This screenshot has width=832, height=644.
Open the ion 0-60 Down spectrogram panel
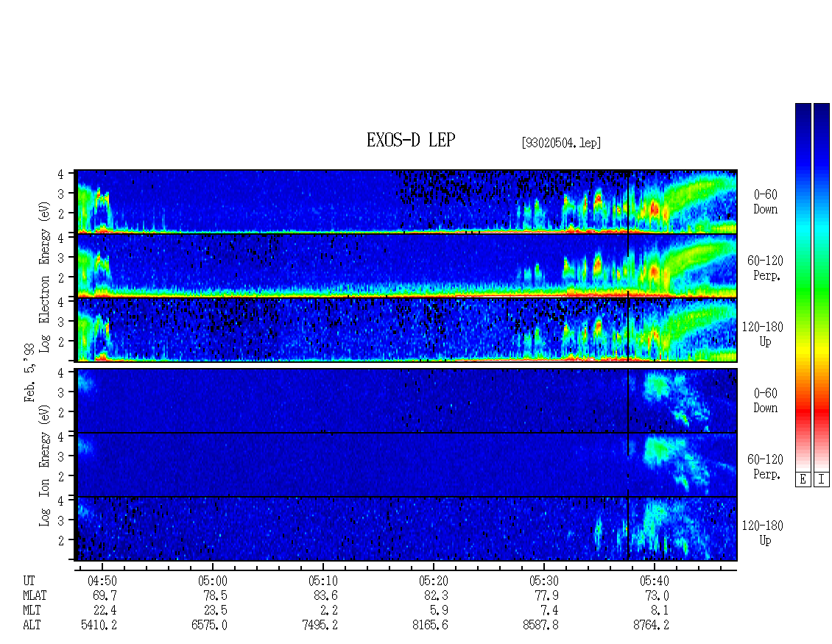click(x=407, y=400)
